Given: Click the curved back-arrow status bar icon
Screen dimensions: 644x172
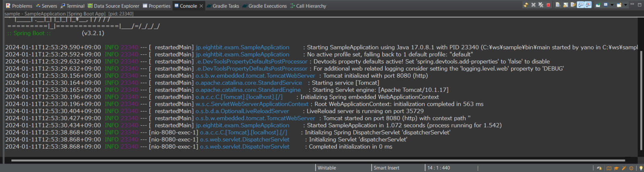Looking at the screenshot, I should pos(599,168).
